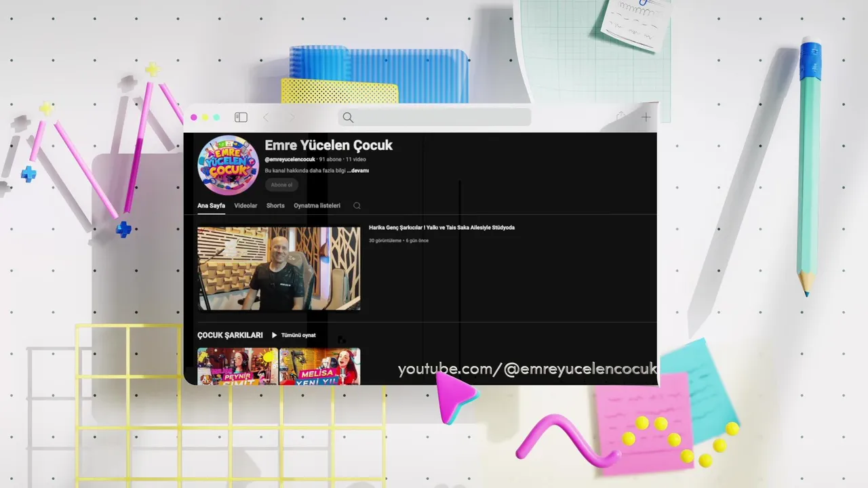Click the channel title Emre Yücelen Çocuk
Screen dimensions: 868x488
[328, 145]
